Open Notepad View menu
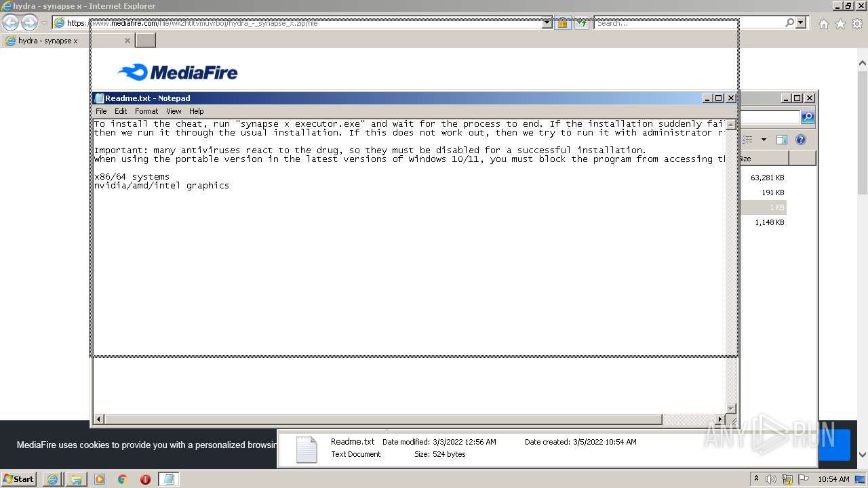The width and height of the screenshot is (868, 488). pyautogui.click(x=174, y=111)
